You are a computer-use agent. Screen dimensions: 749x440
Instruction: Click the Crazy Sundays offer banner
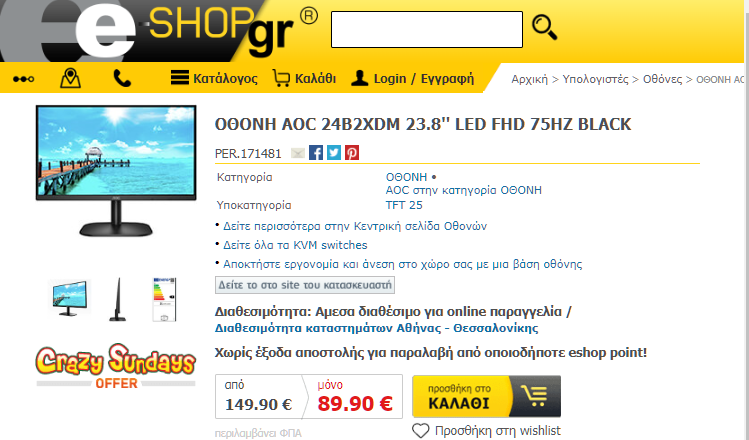pos(116,366)
